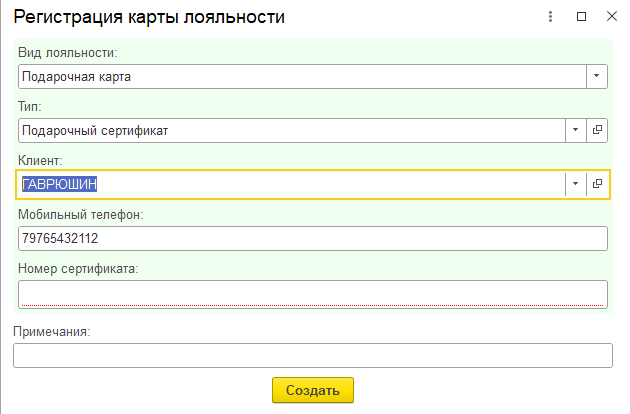This screenshot has width=630, height=414.
Task: Close the loyalty card registration dialog
Action: click(x=610, y=17)
